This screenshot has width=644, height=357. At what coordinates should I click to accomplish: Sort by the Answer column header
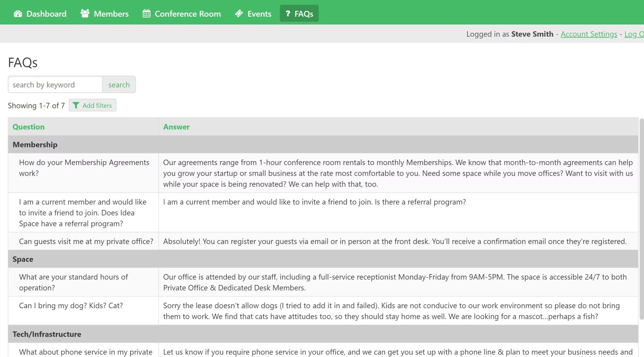coord(176,127)
